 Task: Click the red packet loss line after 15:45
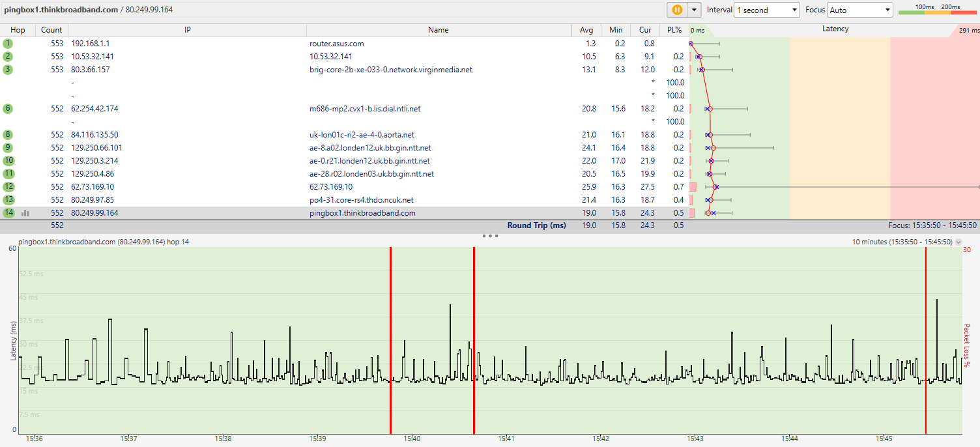(x=926, y=340)
